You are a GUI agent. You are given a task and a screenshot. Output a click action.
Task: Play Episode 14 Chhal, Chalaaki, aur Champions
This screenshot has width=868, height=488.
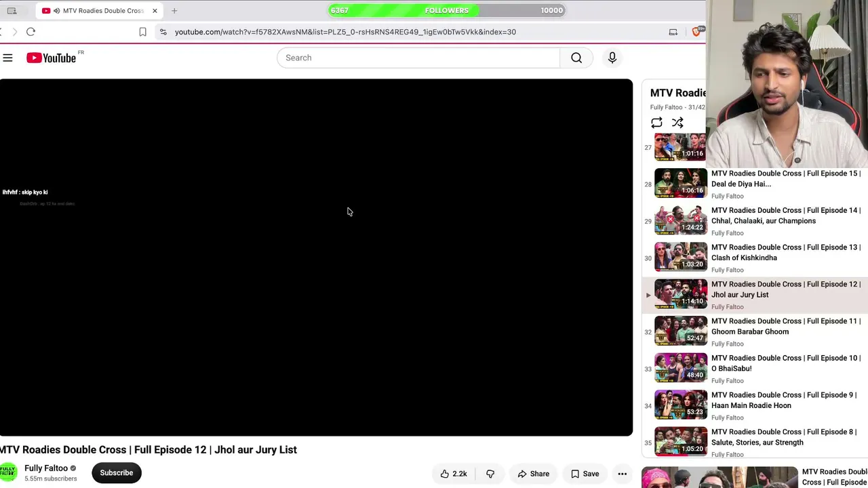786,216
